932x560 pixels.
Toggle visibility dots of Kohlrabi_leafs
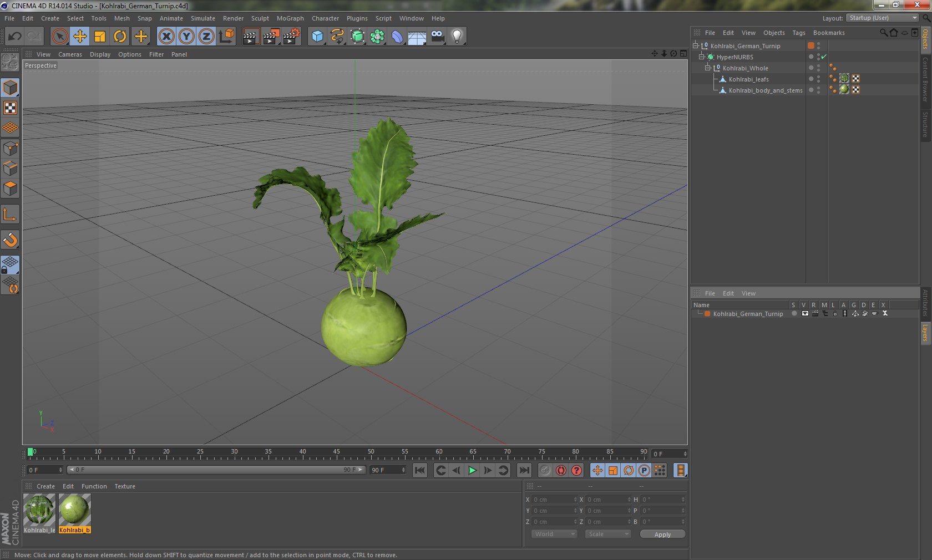tap(818, 79)
